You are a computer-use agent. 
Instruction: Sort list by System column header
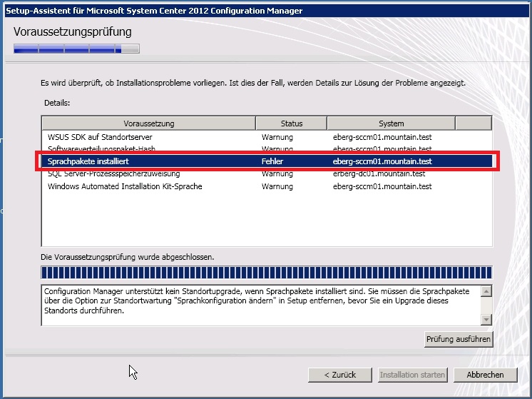(x=391, y=123)
